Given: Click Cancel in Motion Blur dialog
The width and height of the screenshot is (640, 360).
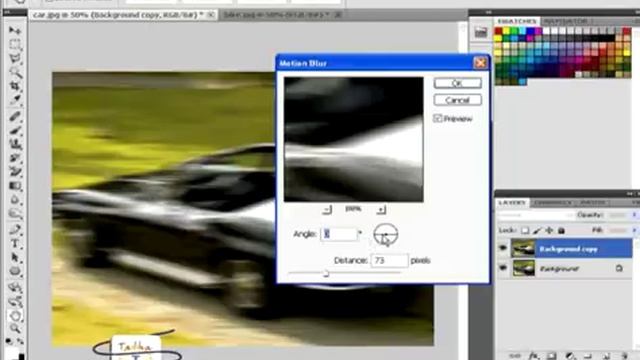Looking at the screenshot, I should 458,100.
